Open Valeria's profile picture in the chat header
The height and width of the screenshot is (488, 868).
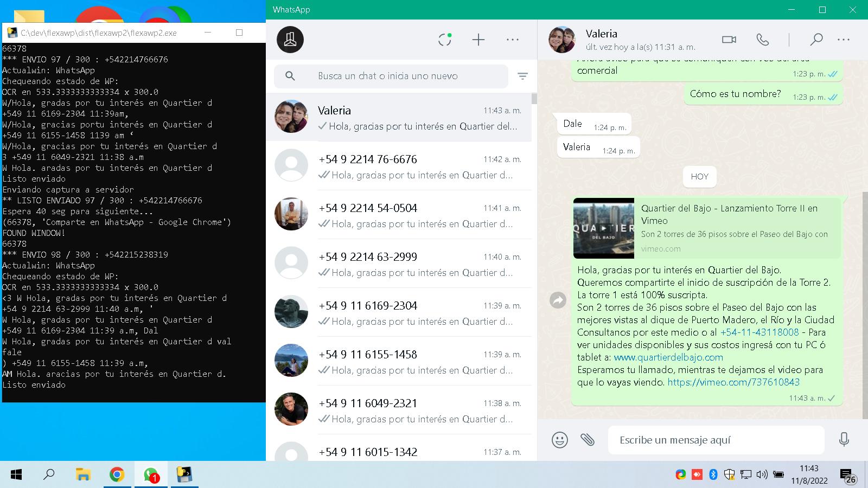coord(561,40)
